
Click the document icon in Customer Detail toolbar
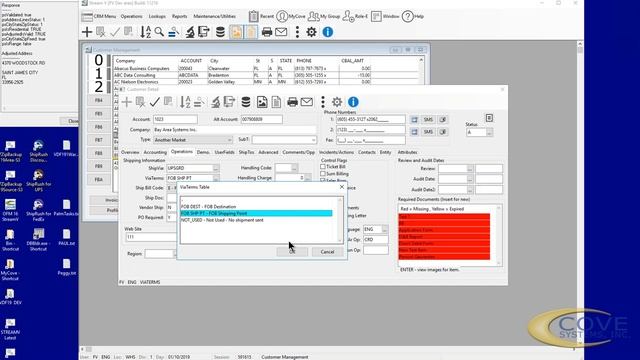pos(276,102)
